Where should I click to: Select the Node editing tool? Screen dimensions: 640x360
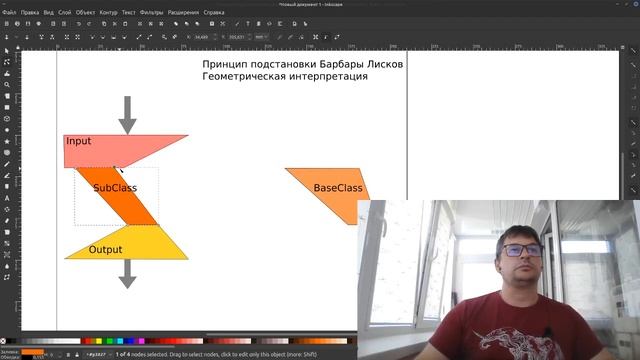point(7,62)
